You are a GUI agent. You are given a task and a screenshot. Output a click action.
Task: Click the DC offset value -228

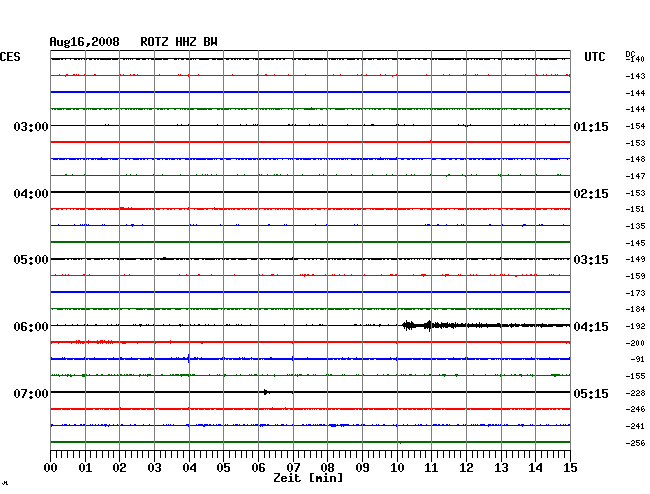pos(635,393)
